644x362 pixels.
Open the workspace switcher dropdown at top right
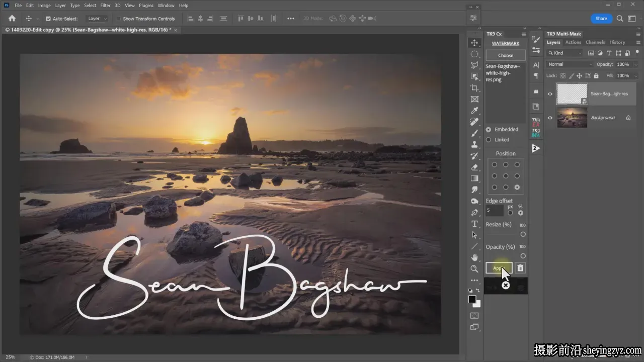[x=632, y=19]
